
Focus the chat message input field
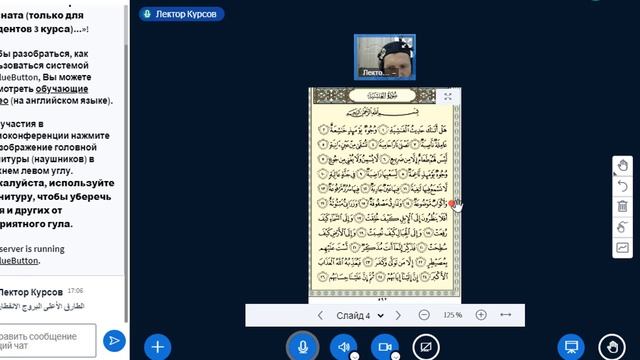tap(48, 340)
